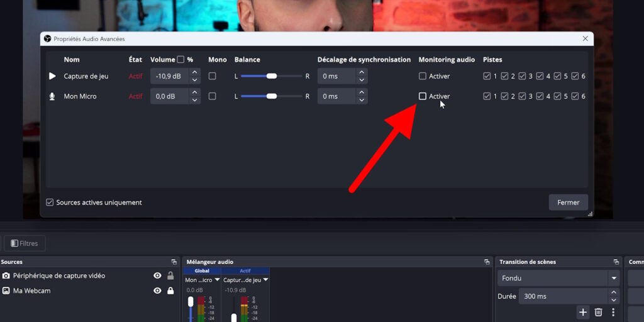Click the Mon Micro mixer volume fader
The height and width of the screenshot is (322, 644).
[191, 303]
